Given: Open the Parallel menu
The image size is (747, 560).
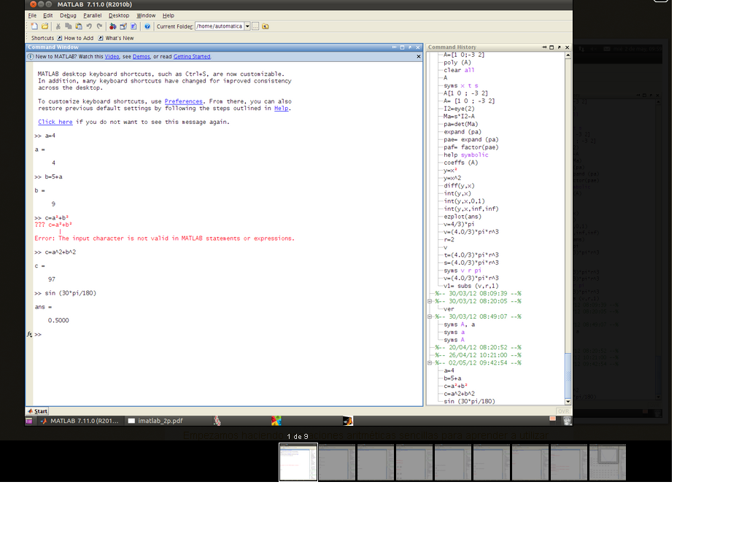Looking at the screenshot, I should 93,15.
